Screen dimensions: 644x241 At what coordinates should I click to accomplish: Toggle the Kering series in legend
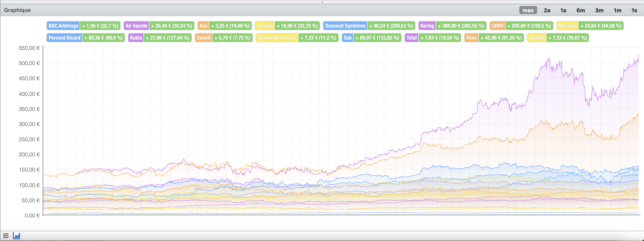pos(427,26)
